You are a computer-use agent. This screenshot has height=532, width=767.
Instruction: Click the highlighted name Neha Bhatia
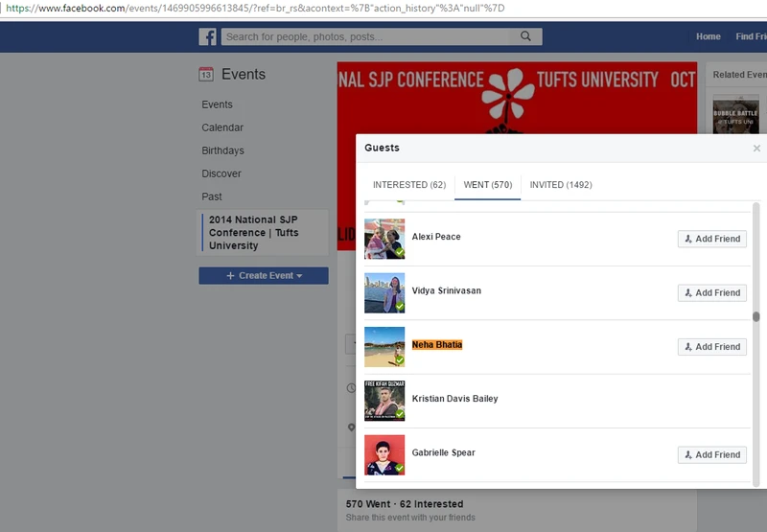tap(437, 345)
